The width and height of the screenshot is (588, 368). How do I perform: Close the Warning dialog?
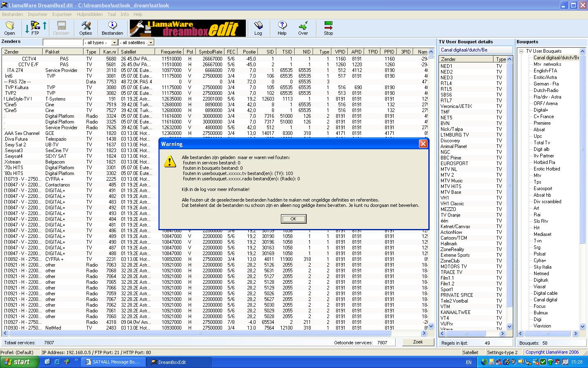pos(423,144)
